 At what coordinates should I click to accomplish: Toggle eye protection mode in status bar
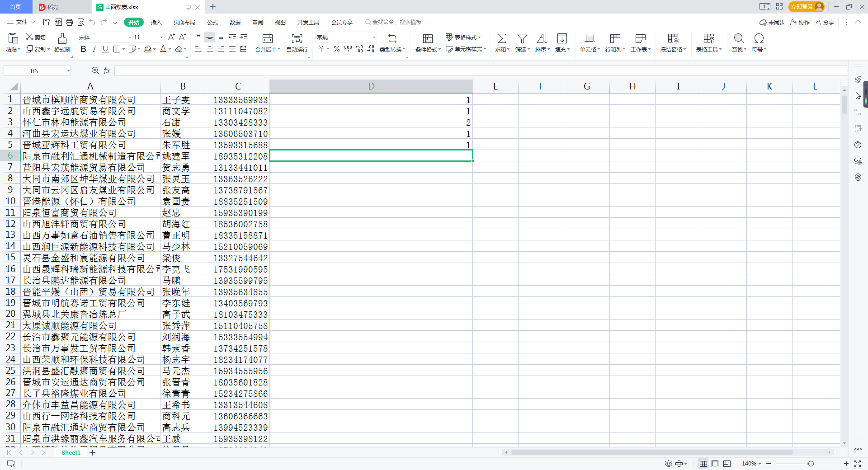tap(668, 464)
